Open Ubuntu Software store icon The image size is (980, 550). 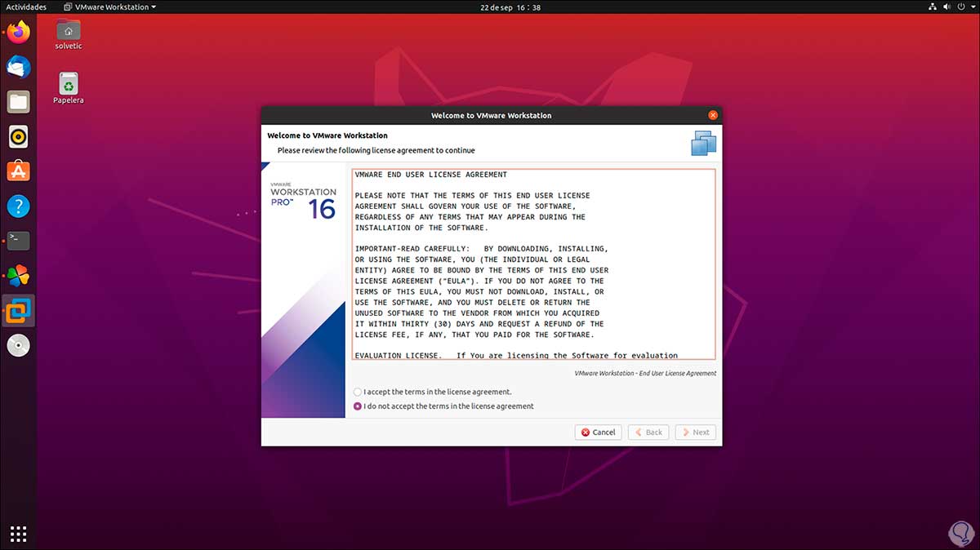coord(18,171)
